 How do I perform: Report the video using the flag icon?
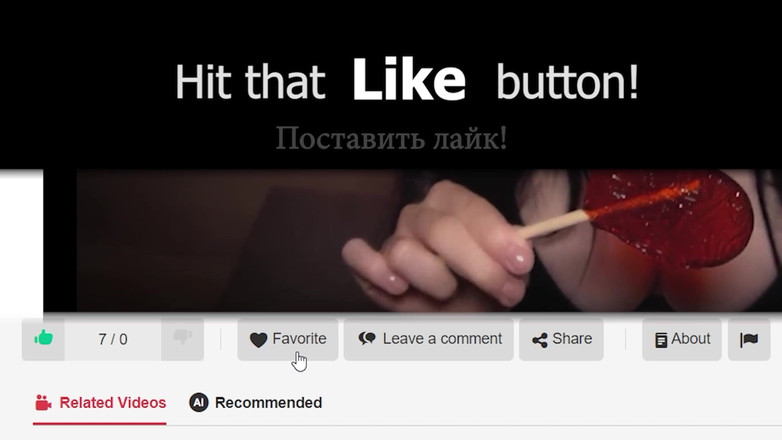pyautogui.click(x=749, y=340)
